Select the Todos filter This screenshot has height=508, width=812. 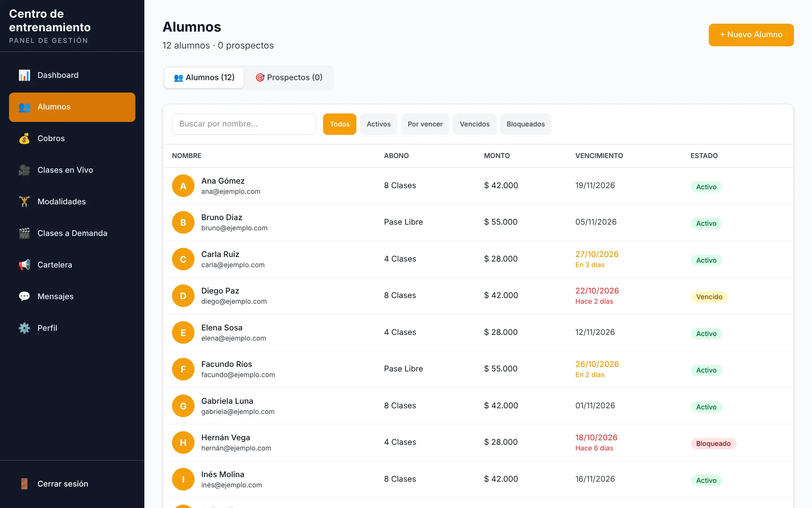339,124
